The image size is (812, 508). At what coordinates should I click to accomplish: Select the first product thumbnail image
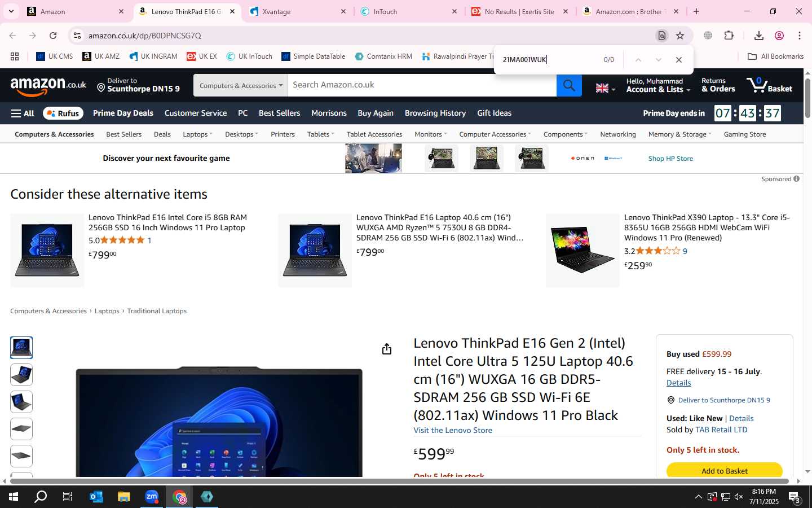(x=21, y=348)
